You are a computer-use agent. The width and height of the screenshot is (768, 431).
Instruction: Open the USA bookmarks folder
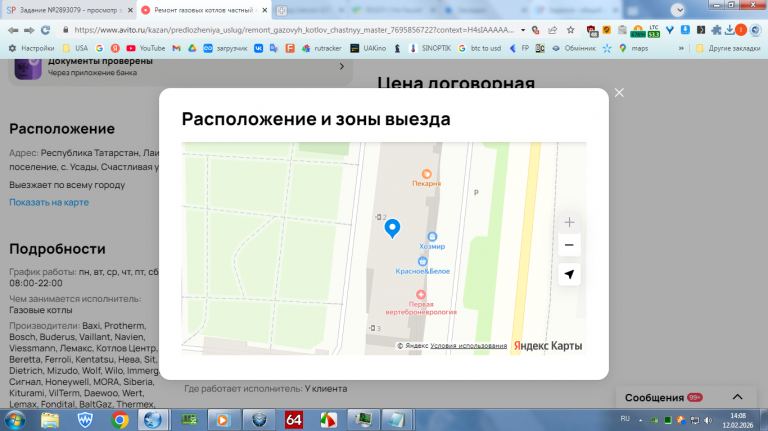75,48
